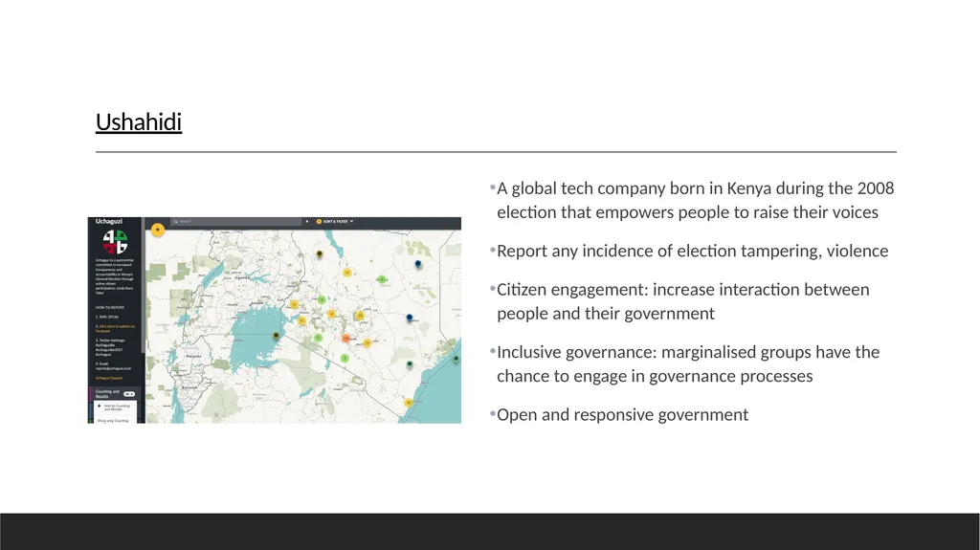Viewport: 980px width, 550px height.
Task: Click the 'HOW TO REPORT' heading in sidebar
Action: (110, 307)
